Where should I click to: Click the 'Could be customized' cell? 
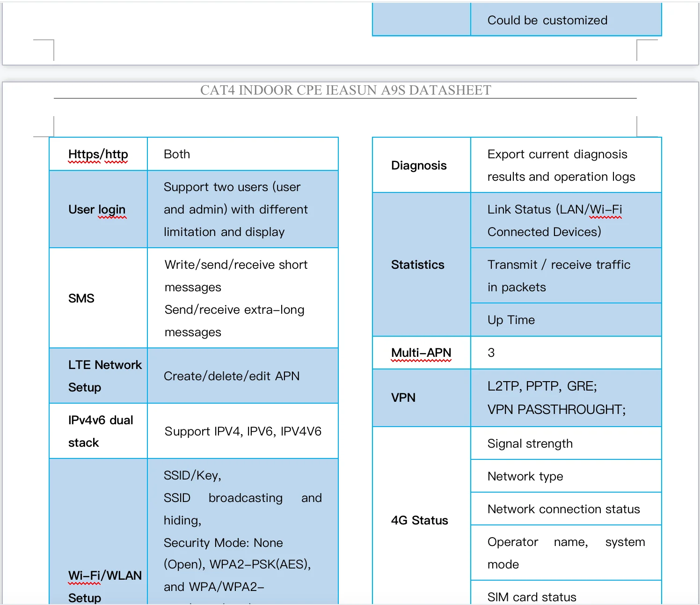tap(547, 20)
